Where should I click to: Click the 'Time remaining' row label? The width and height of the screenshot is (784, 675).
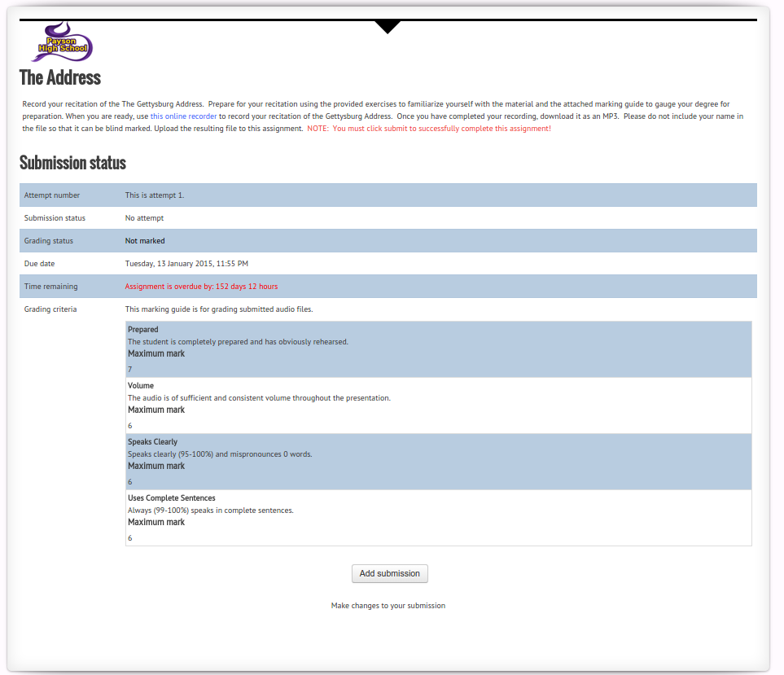click(x=51, y=287)
